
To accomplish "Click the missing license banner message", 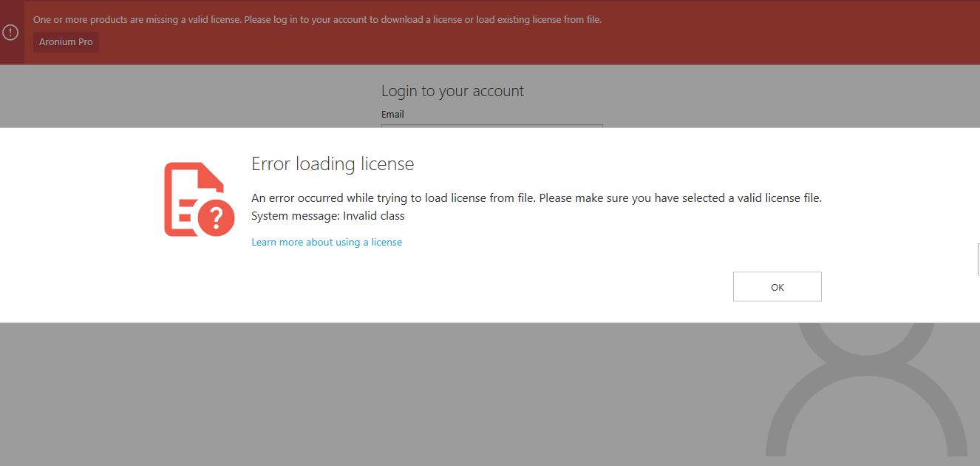I will (316, 19).
